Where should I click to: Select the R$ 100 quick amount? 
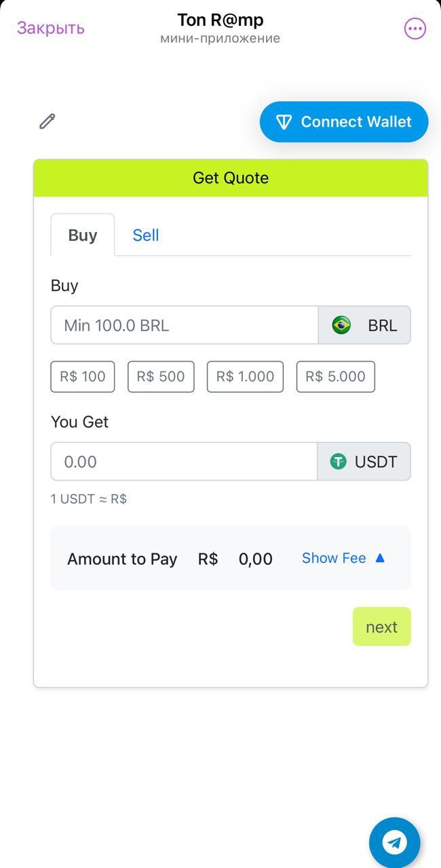pos(82,376)
